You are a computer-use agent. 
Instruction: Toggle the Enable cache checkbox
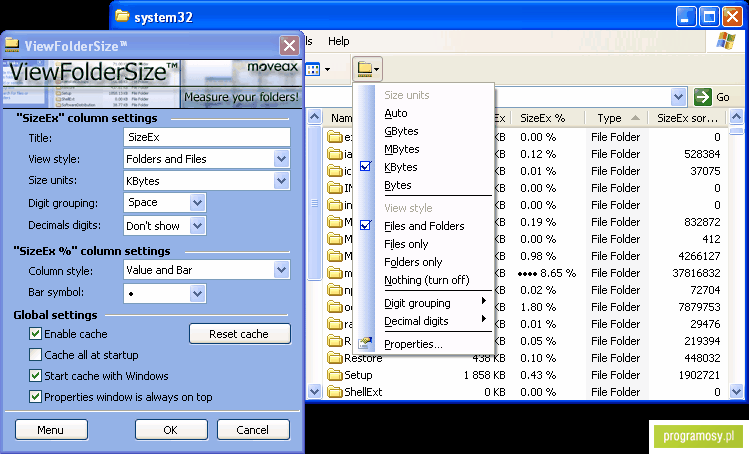(x=35, y=334)
